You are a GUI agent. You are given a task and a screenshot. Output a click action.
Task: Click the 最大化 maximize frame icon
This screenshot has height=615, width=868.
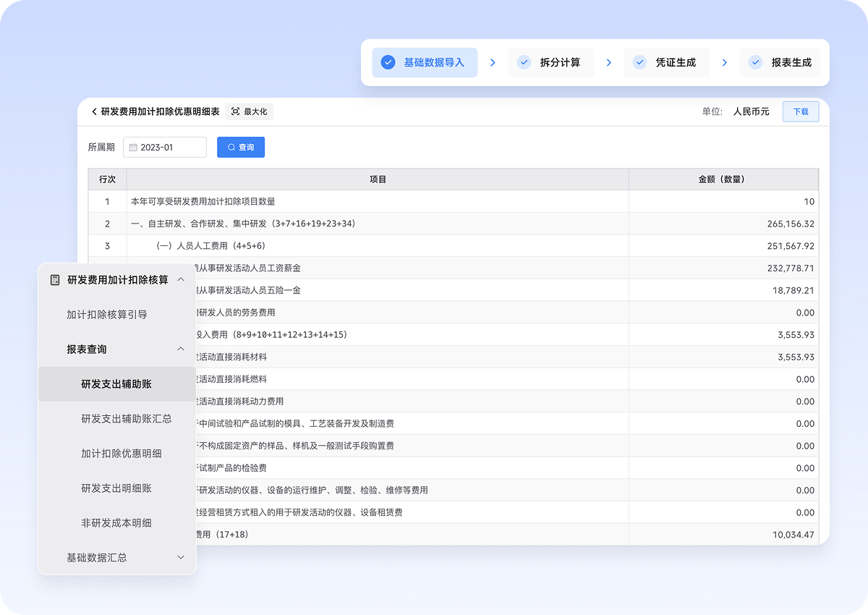235,112
